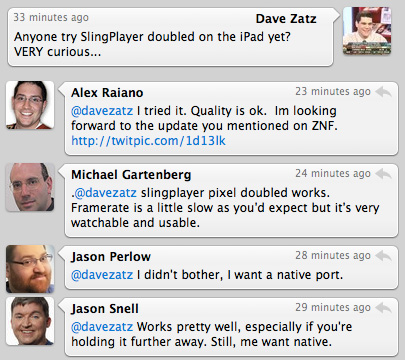Screen dimensions: 405x360
Task: View Alex Raiano's avatar photo
Action: click(30, 105)
